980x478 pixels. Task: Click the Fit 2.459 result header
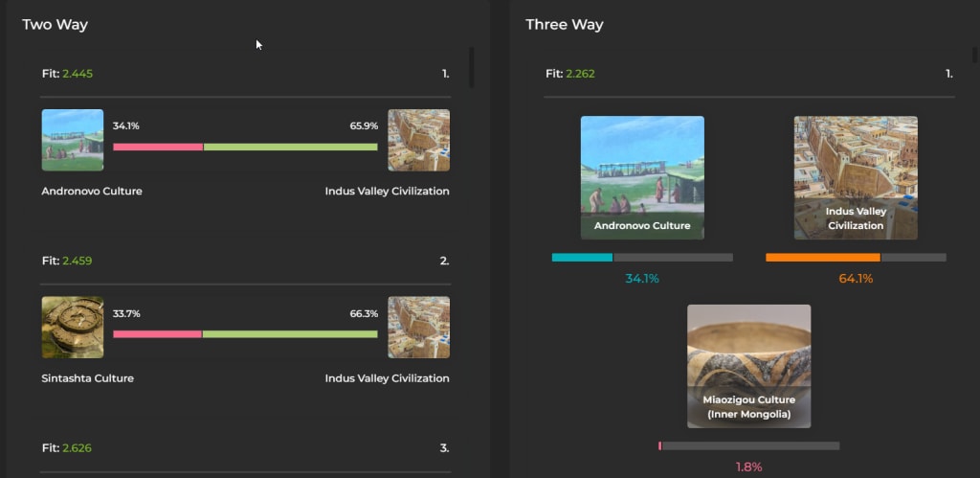pyautogui.click(x=67, y=261)
